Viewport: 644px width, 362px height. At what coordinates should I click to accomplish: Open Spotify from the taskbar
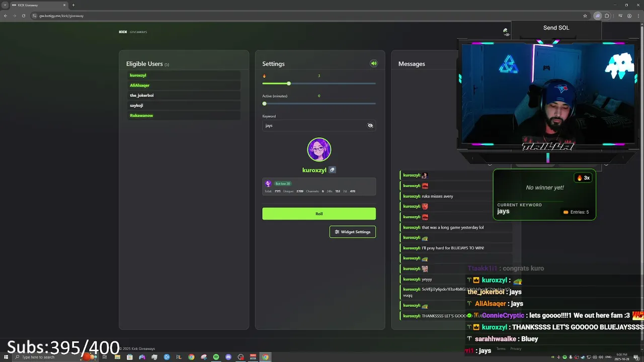point(216,357)
